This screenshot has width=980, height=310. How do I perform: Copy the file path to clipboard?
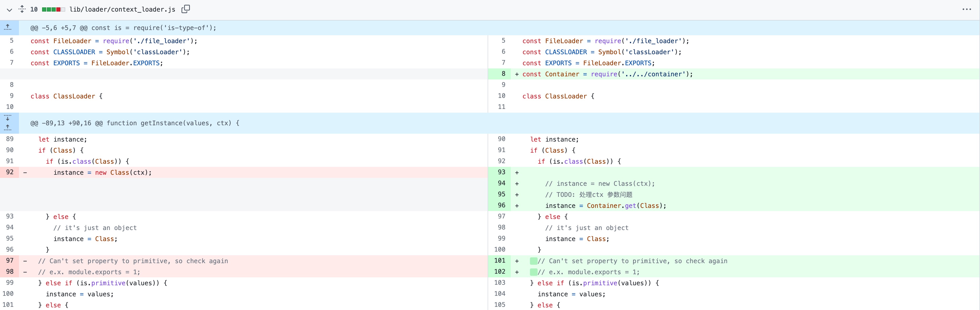click(185, 9)
